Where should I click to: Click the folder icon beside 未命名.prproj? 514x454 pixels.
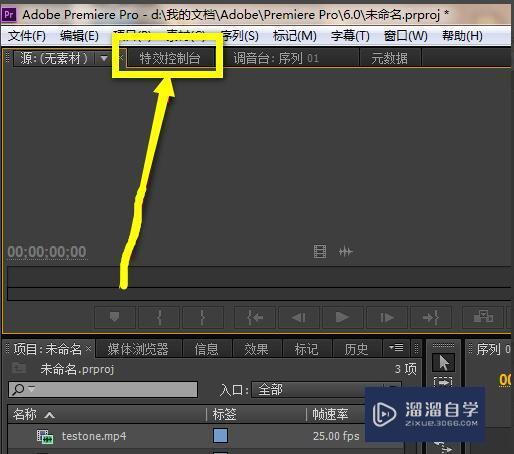[19, 368]
